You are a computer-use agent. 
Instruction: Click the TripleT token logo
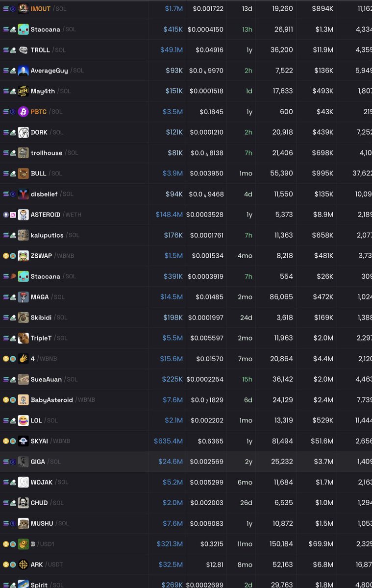point(23,338)
